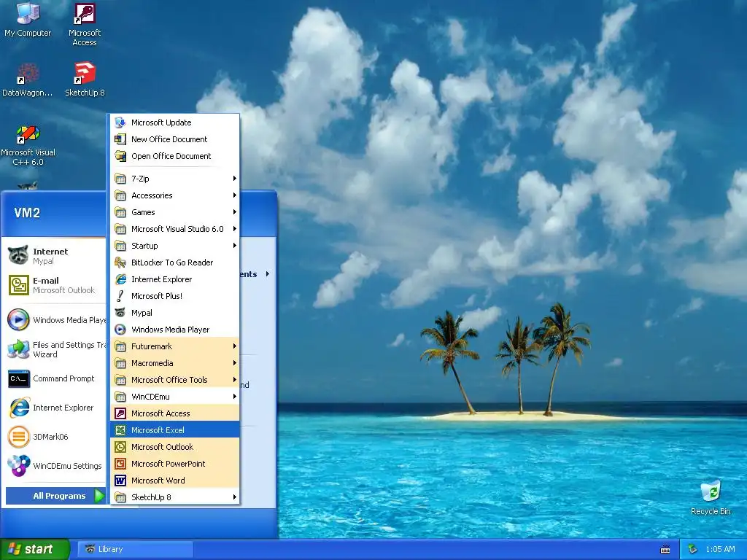Image resolution: width=747 pixels, height=560 pixels.
Task: Click BitLocker To Go Reader icon
Action: [x=120, y=262]
